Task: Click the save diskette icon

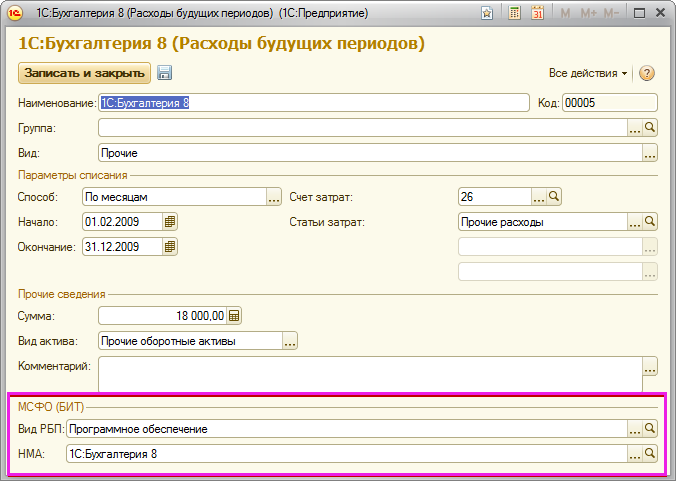Action: point(165,73)
